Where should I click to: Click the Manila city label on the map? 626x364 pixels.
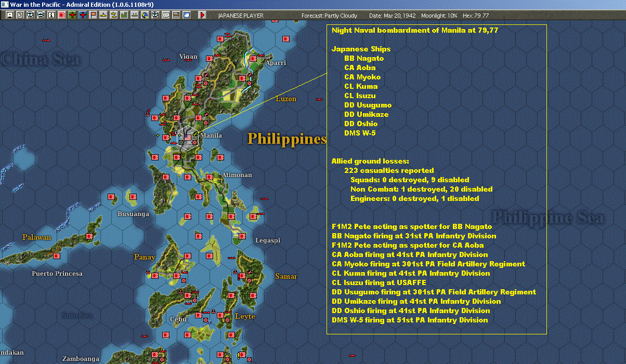pyautogui.click(x=211, y=136)
